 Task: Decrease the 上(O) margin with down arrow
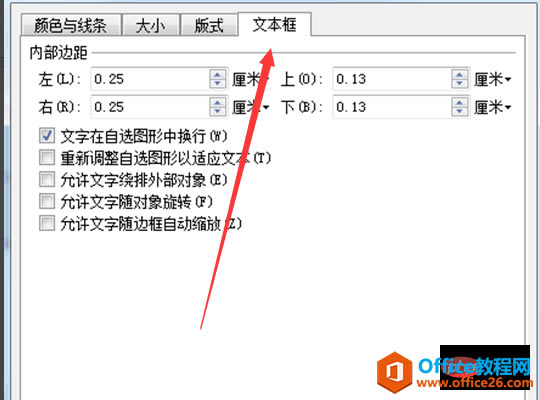tap(459, 84)
